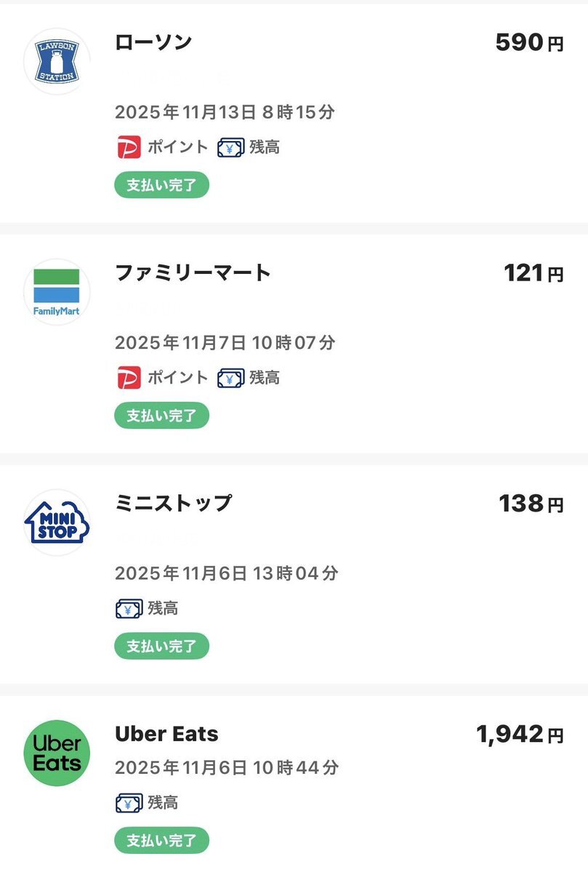Click the balance wallet icon under FamilyMart

pyautogui.click(x=230, y=378)
